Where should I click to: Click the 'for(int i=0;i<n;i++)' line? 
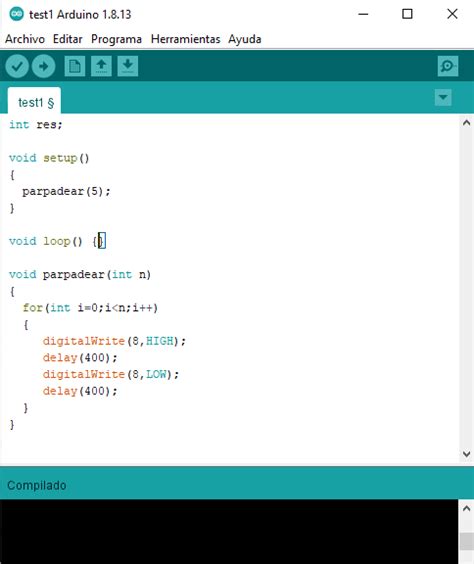pyautogui.click(x=90, y=308)
